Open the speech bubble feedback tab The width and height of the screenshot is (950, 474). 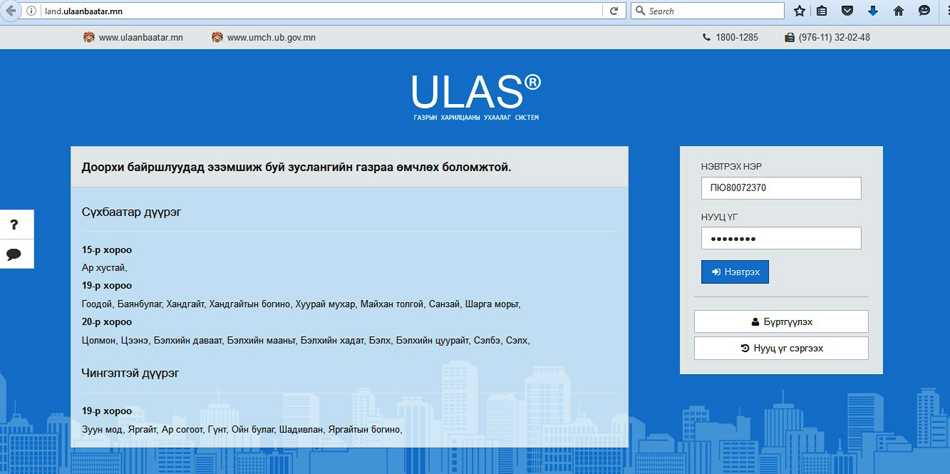15,254
